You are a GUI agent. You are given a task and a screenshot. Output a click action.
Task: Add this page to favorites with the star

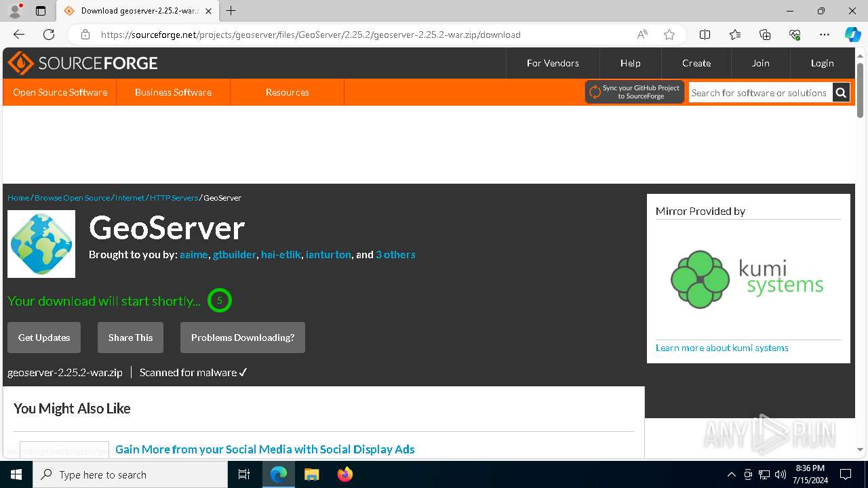(669, 35)
